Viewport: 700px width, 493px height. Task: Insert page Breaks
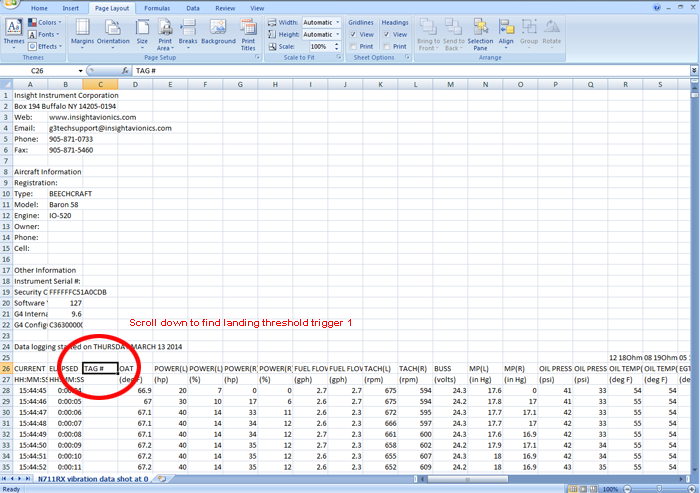click(188, 34)
